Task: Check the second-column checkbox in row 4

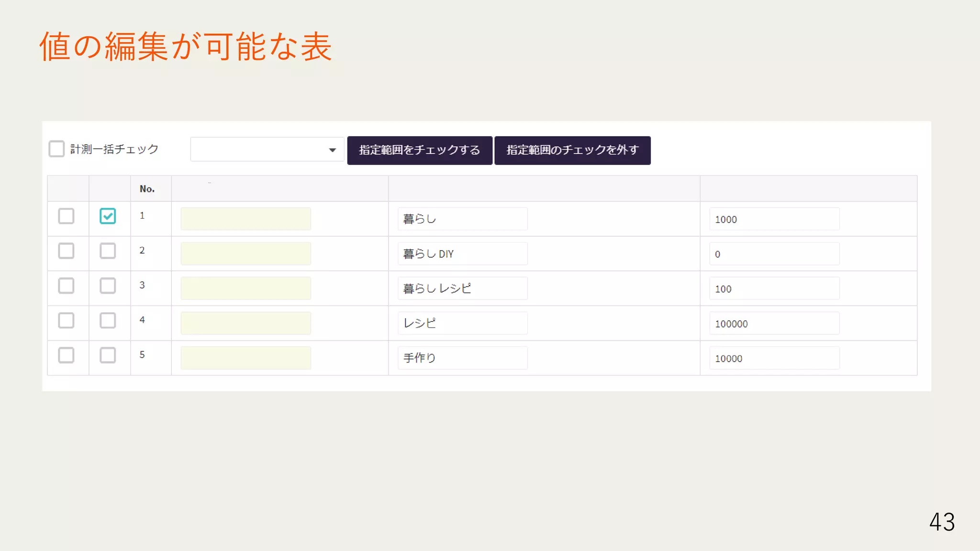Action: click(x=108, y=320)
